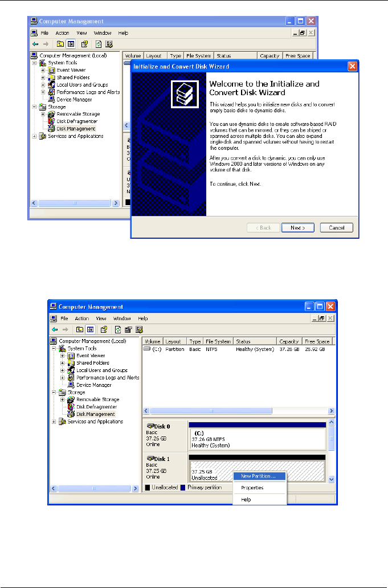This screenshot has height=588, width=388.
Task: Expand Removable Storage in the lower window tree
Action: (63, 399)
